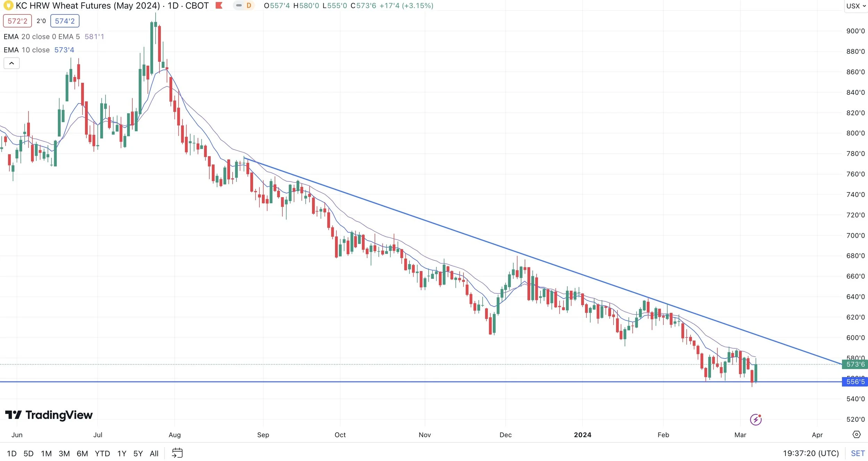The width and height of the screenshot is (868, 461).
Task: Open the USX currency dropdown
Action: [x=856, y=6]
